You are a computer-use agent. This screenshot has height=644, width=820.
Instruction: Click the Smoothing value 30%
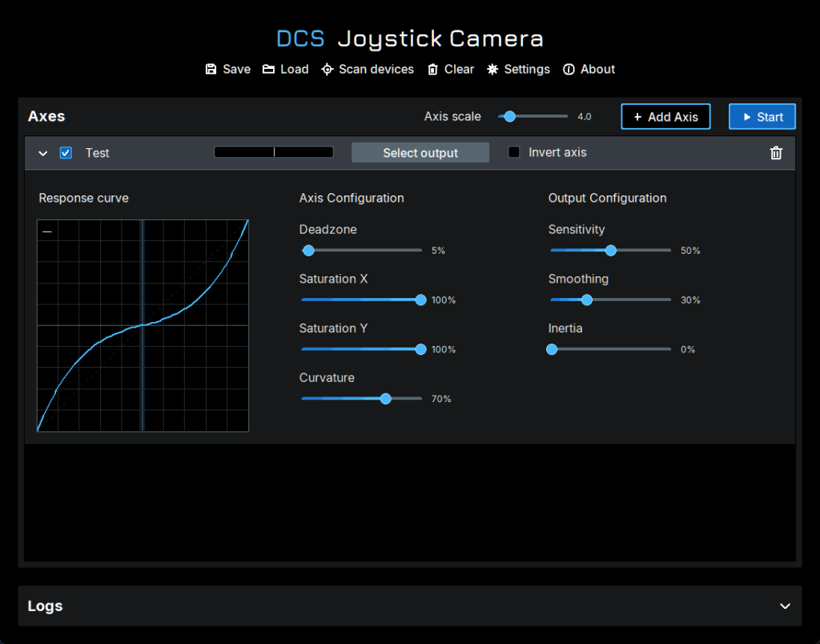(690, 300)
